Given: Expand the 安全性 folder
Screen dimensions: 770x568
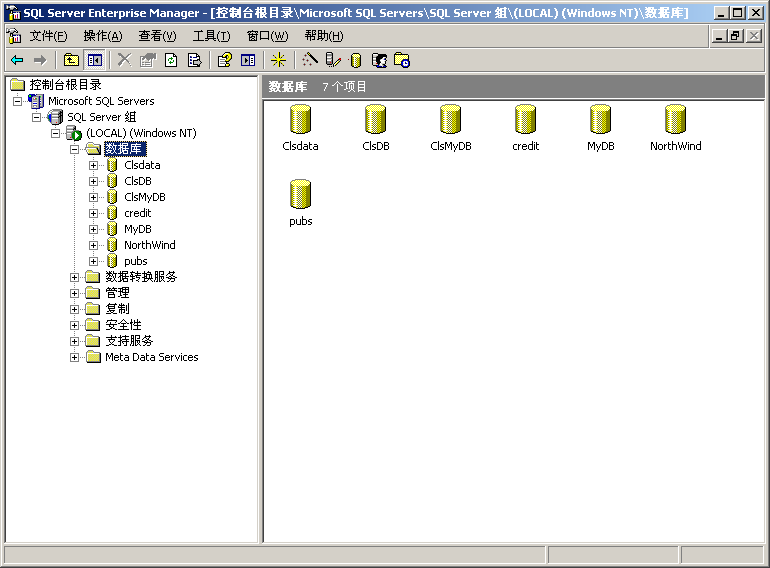Looking at the screenshot, I should click(x=75, y=325).
